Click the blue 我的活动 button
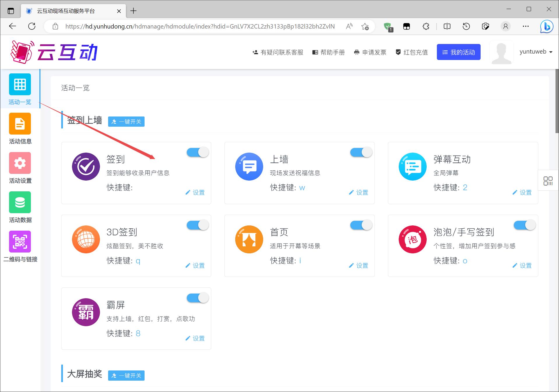 (x=458, y=52)
